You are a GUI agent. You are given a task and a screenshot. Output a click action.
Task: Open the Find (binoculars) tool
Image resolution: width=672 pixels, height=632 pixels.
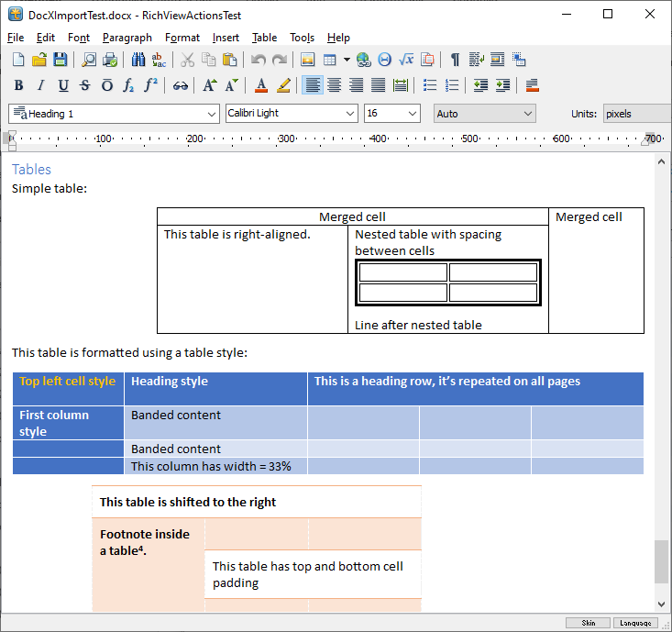(138, 60)
